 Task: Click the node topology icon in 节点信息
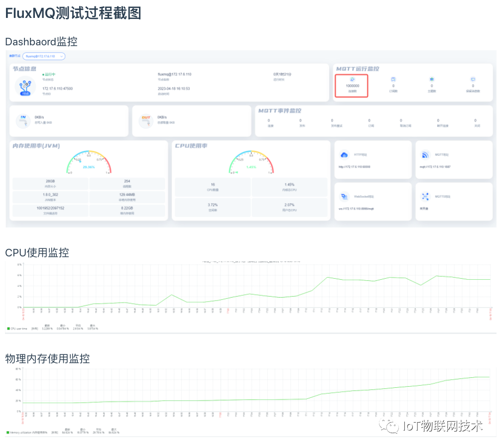(x=25, y=86)
